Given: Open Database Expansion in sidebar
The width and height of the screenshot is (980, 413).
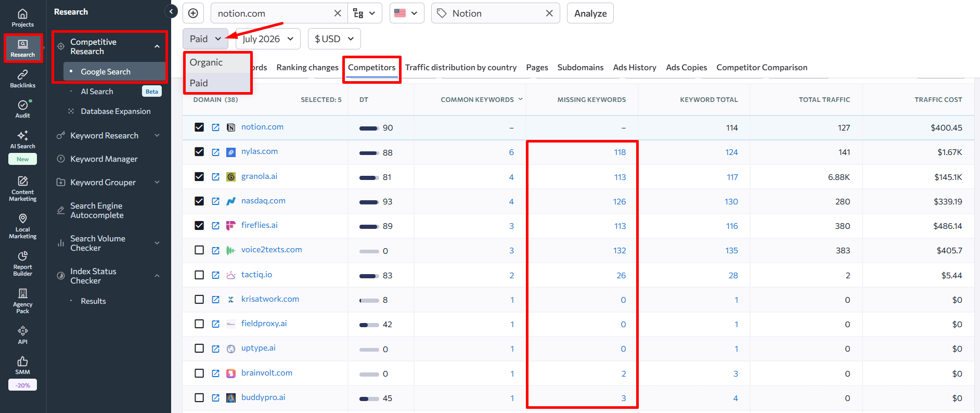Looking at the screenshot, I should (115, 111).
